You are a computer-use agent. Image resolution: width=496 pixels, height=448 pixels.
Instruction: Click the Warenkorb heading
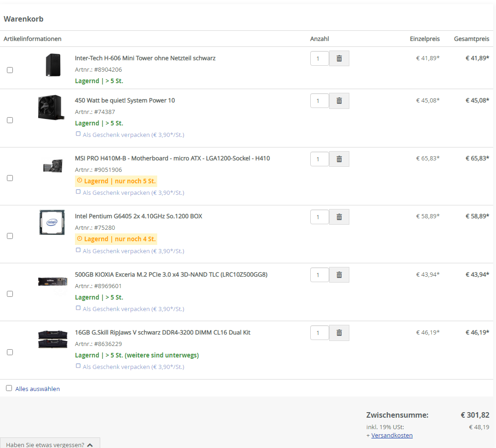[x=23, y=19]
